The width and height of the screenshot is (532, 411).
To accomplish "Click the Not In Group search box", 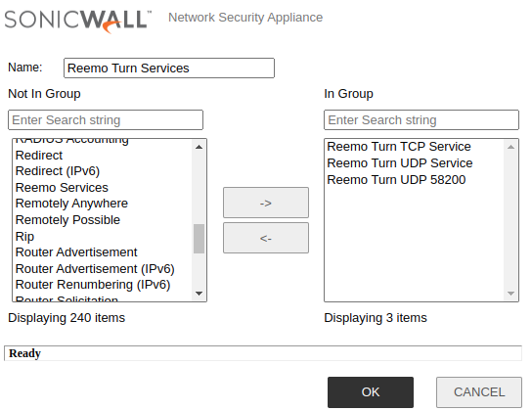I will point(106,119).
